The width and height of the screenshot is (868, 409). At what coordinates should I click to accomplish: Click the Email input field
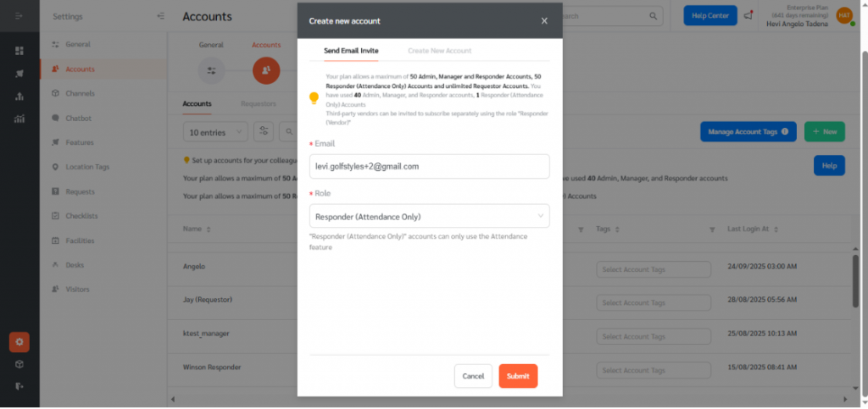pos(429,167)
